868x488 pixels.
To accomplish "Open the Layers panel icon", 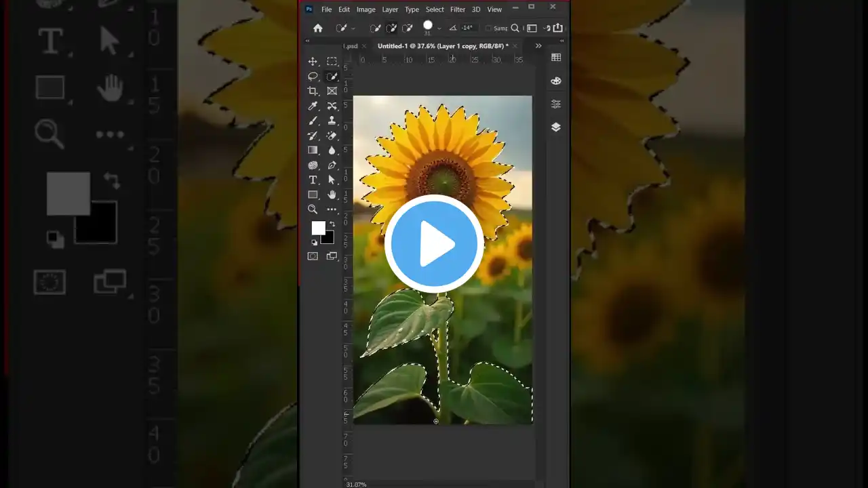I will point(555,127).
